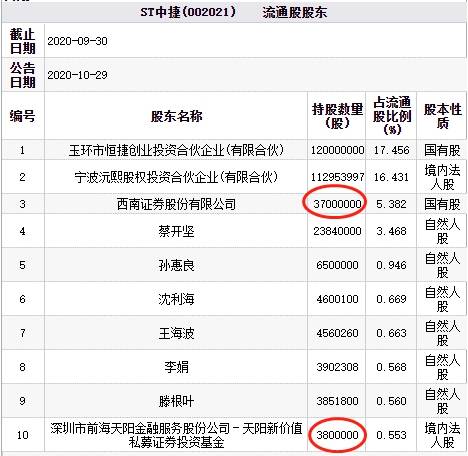
Task: Click holding value 3800000
Action: pos(337,435)
